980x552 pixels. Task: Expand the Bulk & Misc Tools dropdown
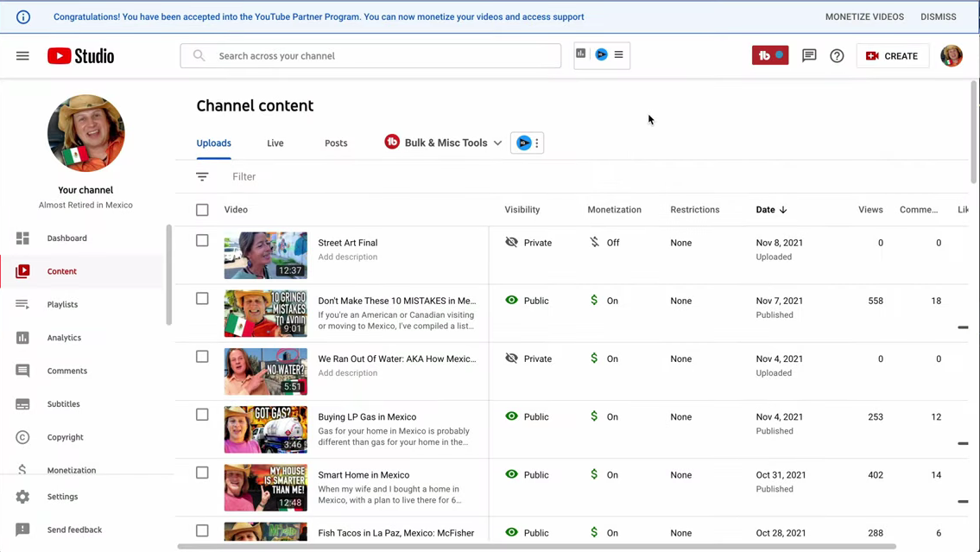[497, 143]
